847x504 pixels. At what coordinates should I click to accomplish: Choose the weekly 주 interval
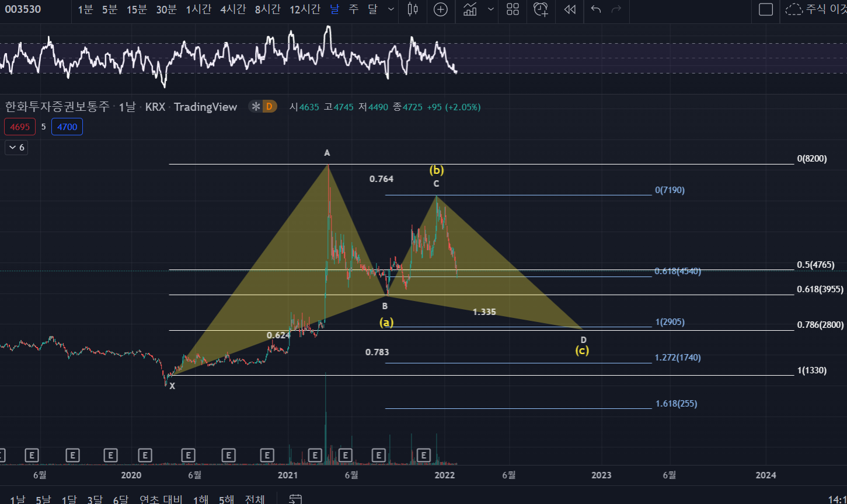(x=353, y=9)
